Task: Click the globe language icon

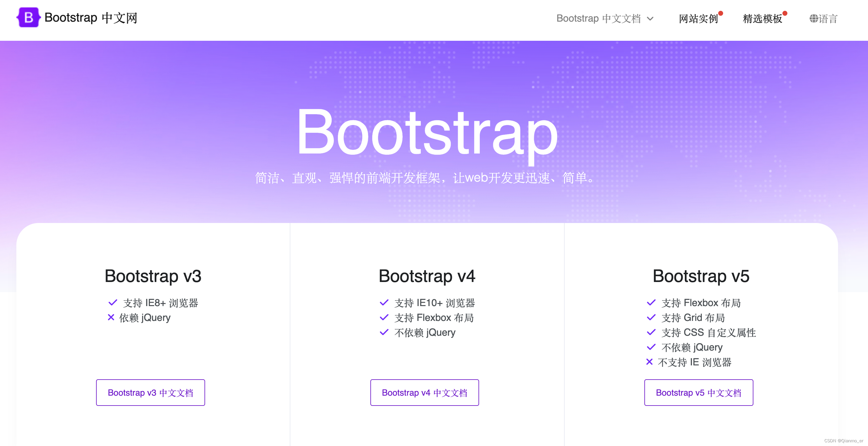Action: tap(814, 19)
